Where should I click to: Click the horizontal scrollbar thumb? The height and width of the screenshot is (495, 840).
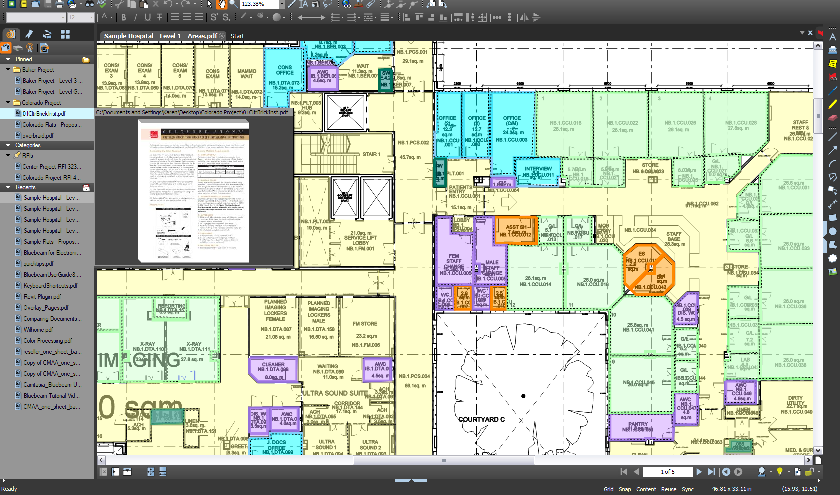[444, 460]
